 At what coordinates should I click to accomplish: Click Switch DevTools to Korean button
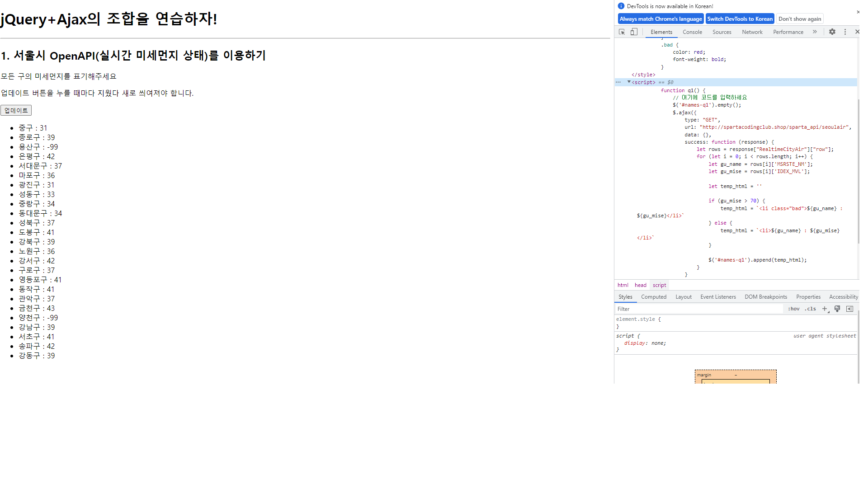click(740, 19)
